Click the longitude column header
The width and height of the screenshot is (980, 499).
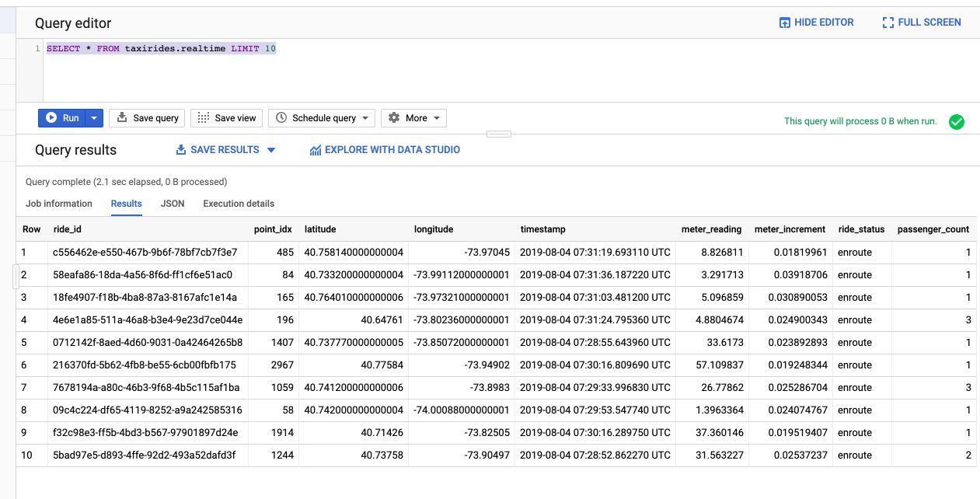(434, 229)
